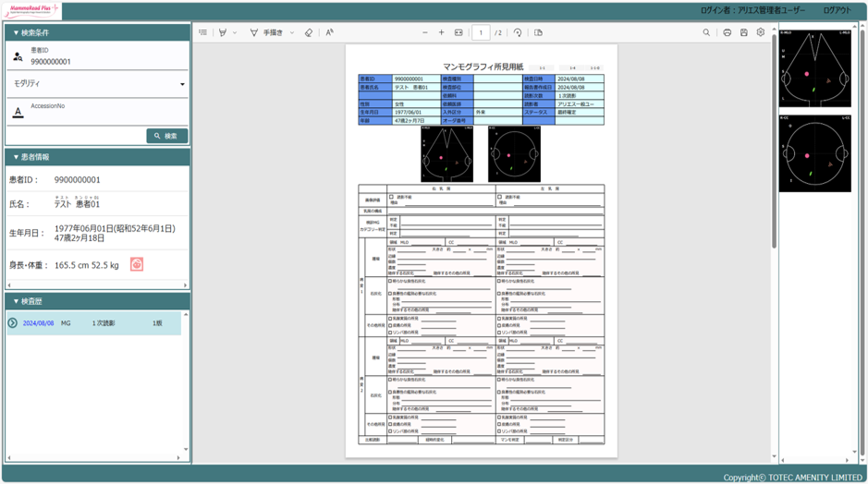This screenshot has width=868, height=484.
Task: Click the patient search person icon
Action: [x=18, y=56]
